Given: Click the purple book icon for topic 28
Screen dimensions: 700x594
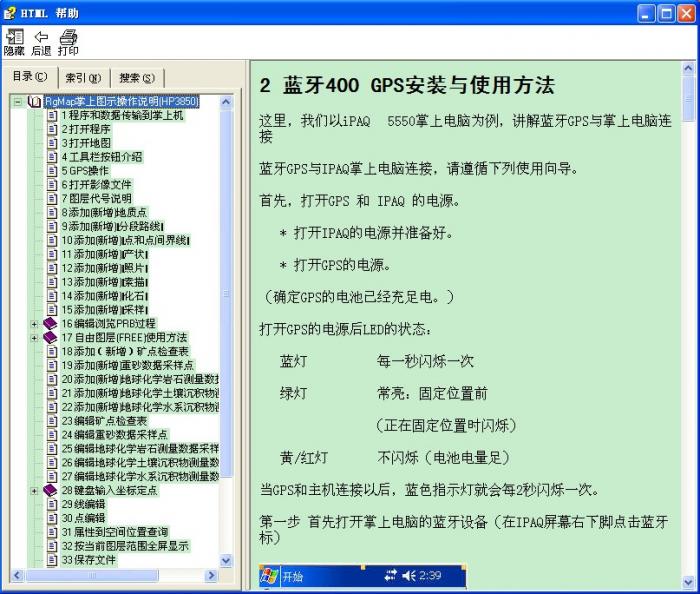Looking at the screenshot, I should coord(51,491).
